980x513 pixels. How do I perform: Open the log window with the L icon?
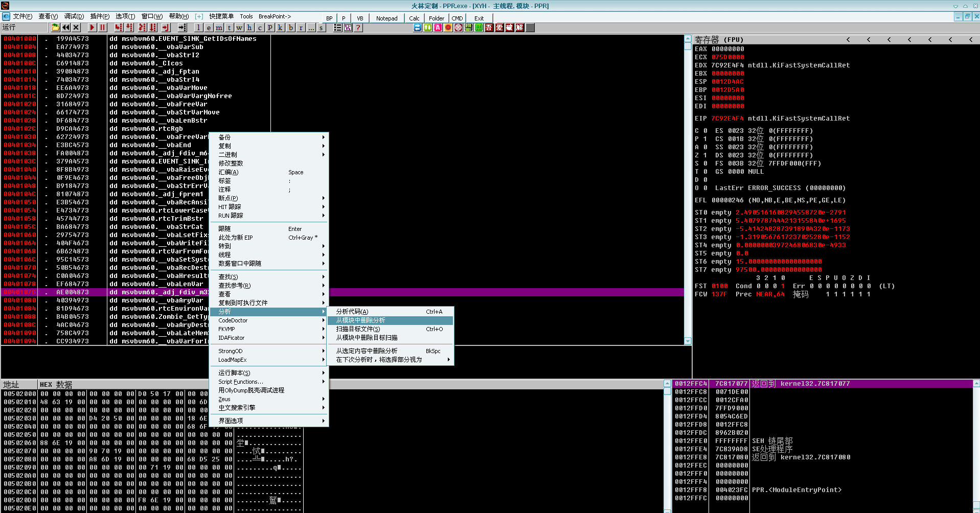click(198, 27)
